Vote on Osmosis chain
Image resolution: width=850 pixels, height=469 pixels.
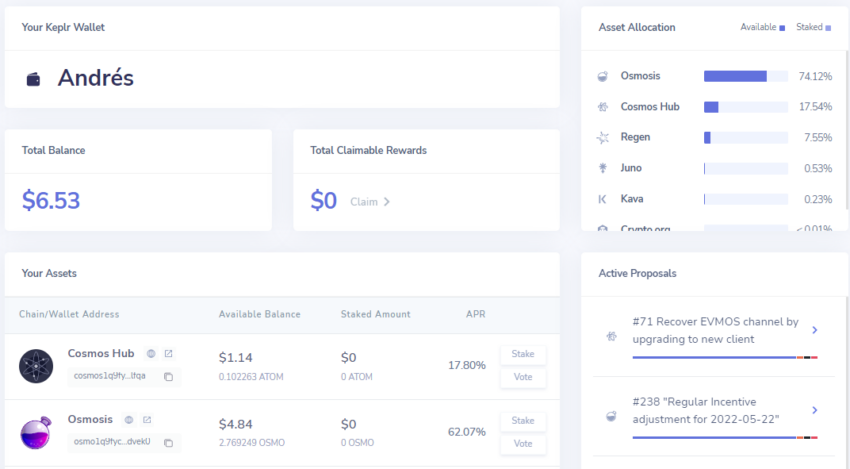[523, 444]
